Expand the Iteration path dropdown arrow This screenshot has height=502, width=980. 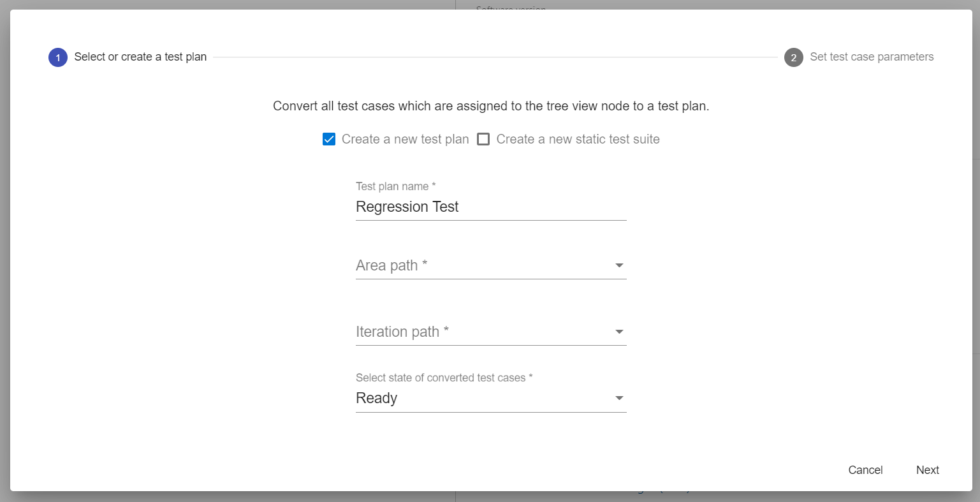coord(618,332)
